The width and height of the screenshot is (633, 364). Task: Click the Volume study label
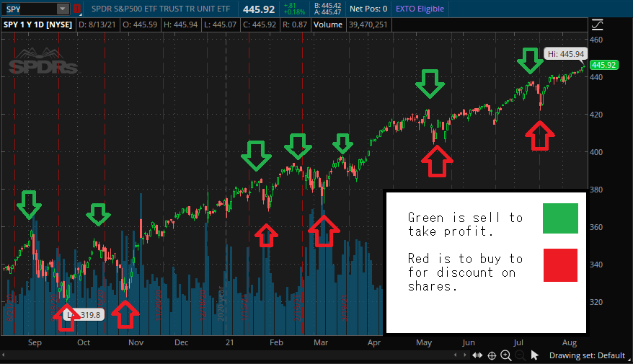[x=328, y=25]
